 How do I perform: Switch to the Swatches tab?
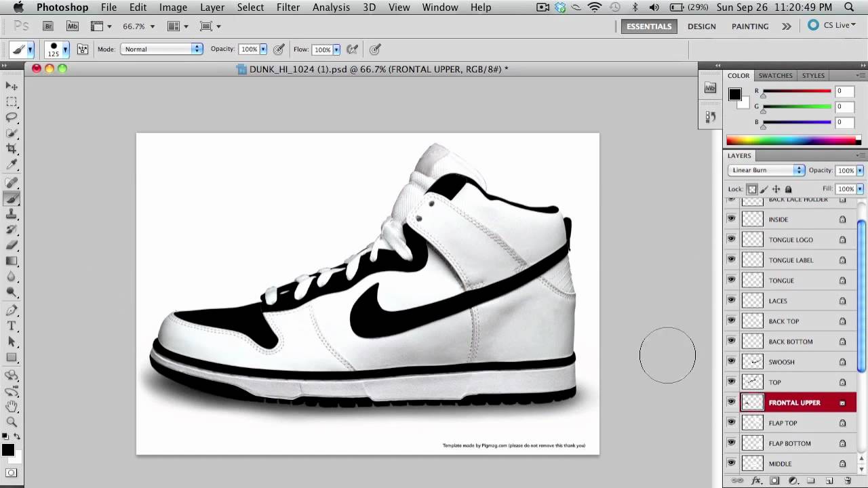(775, 76)
